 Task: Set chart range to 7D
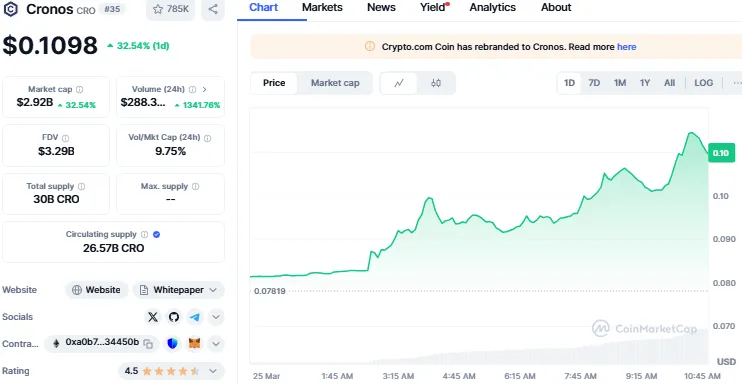594,83
